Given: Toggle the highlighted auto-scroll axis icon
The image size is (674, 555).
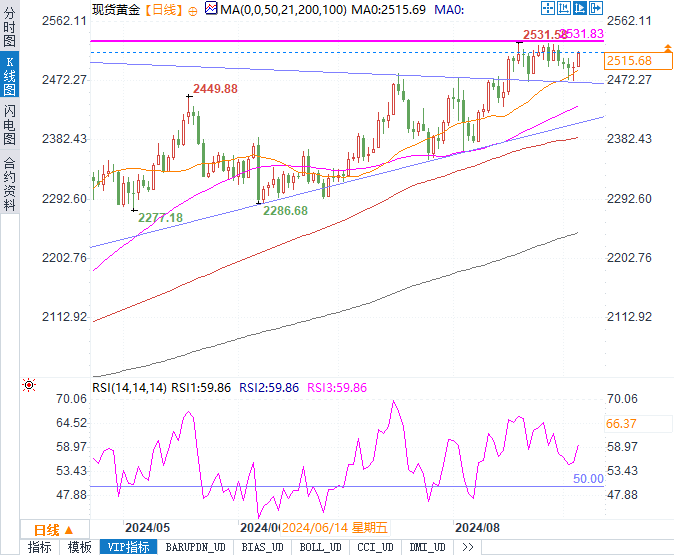Looking at the screenshot, I should [579, 8].
